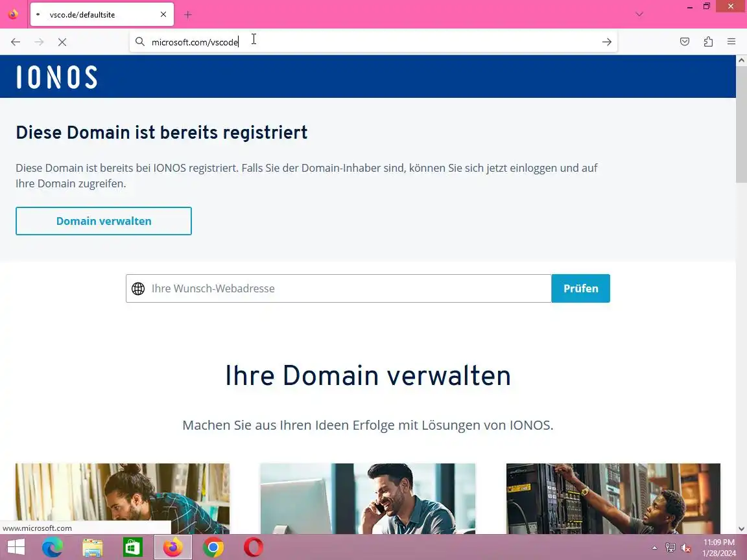Open the list all tabs dropdown
Image resolution: width=747 pixels, height=560 pixels.
pos(639,14)
